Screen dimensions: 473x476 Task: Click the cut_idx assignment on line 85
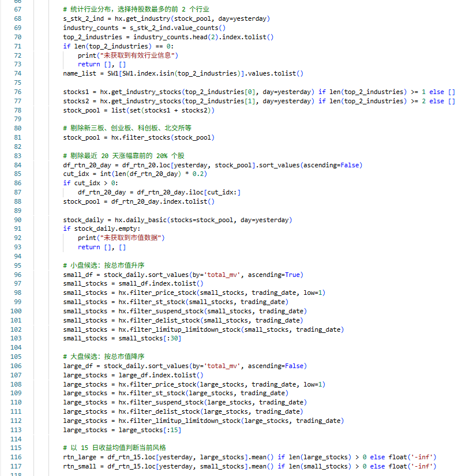(x=76, y=174)
